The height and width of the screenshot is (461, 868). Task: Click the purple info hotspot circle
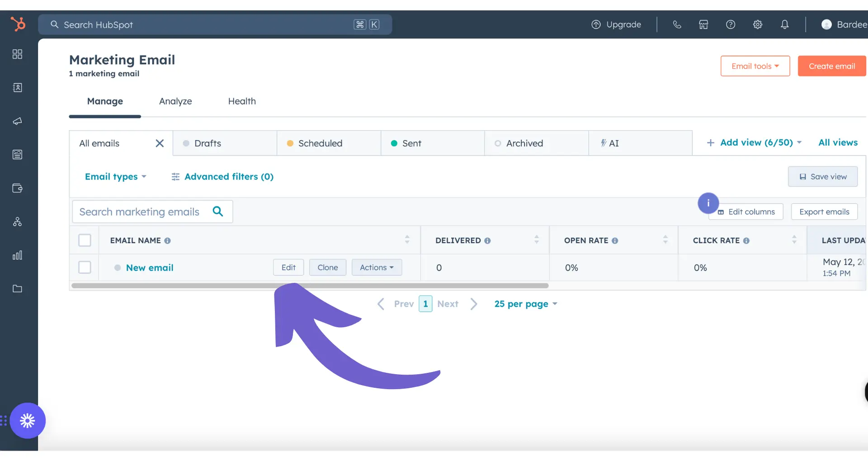[x=708, y=203]
